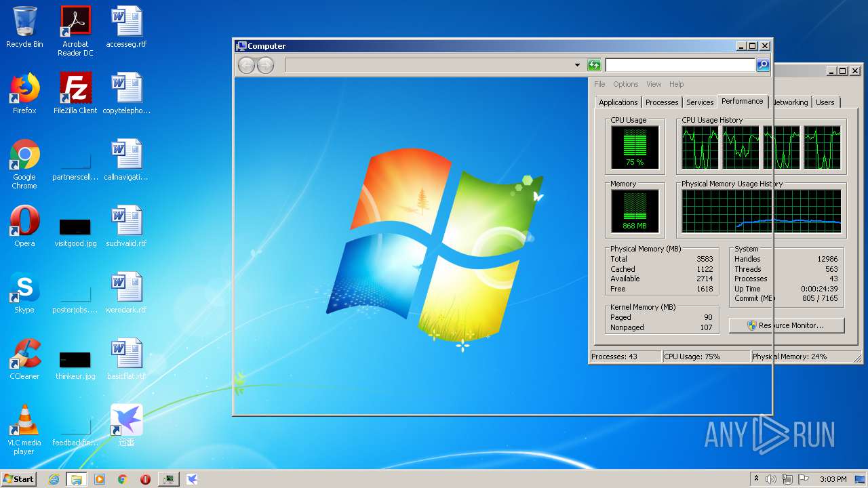Open Resource Monitor from Task Manager
This screenshot has height=488, width=868.
(x=787, y=325)
